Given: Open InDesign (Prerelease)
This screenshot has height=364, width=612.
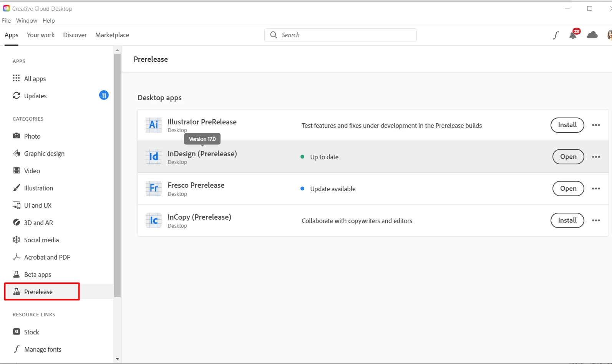Looking at the screenshot, I should point(568,157).
